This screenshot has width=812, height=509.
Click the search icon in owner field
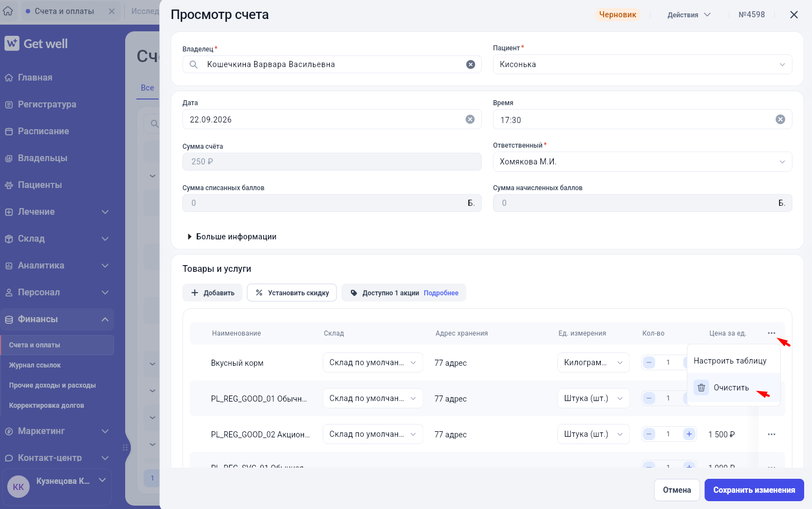[193, 64]
